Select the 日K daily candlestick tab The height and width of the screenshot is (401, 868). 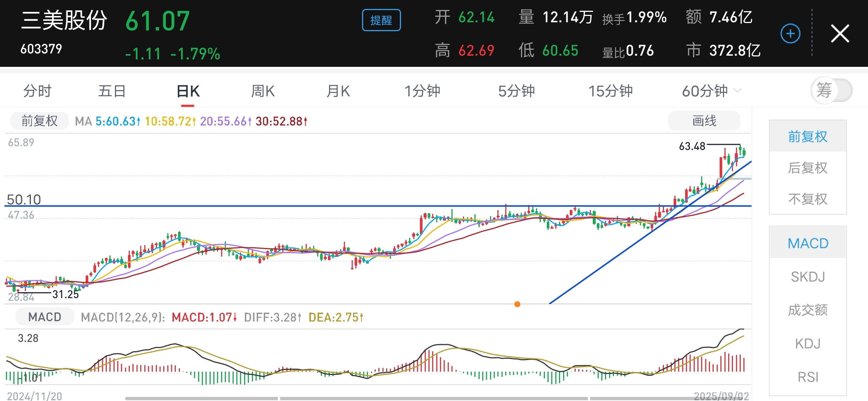(188, 91)
